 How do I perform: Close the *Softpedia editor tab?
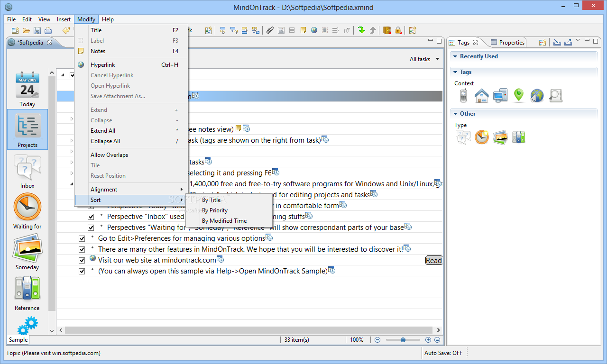point(49,42)
